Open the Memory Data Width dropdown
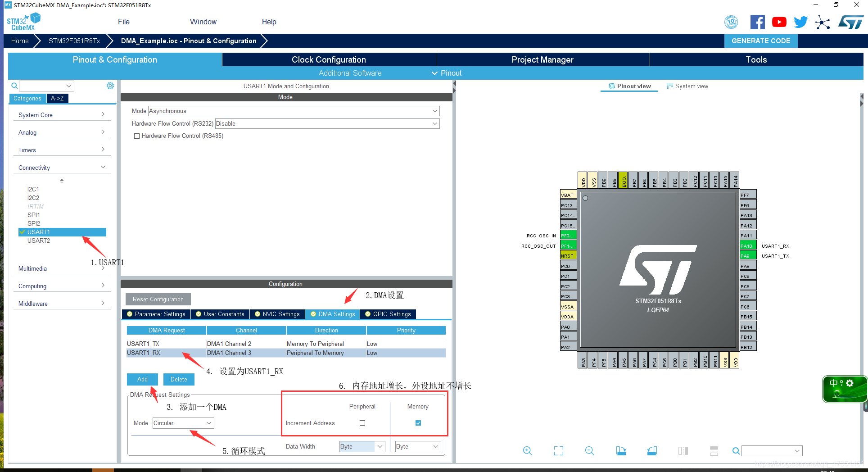 [x=418, y=446]
